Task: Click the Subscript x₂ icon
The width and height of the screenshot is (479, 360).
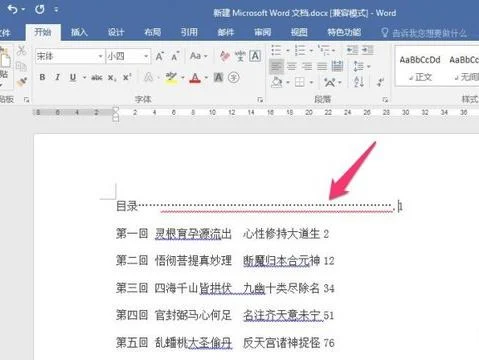Action: 112,78
